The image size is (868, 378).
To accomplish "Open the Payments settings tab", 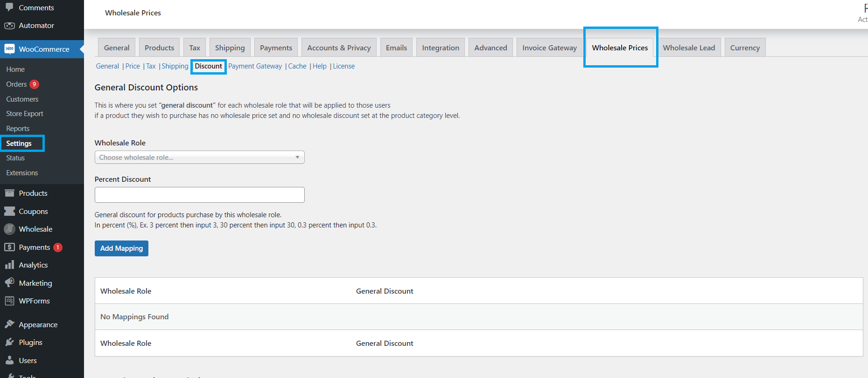I will pyautogui.click(x=276, y=48).
